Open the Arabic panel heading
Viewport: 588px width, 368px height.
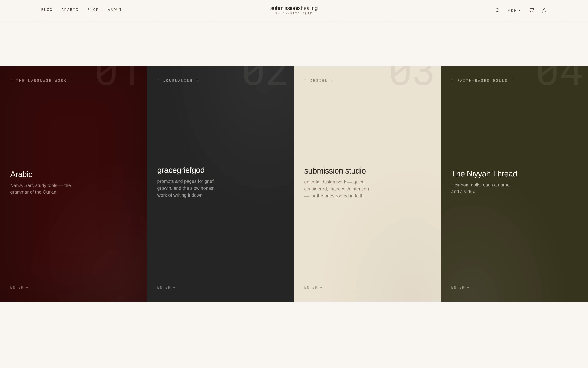click(x=21, y=174)
